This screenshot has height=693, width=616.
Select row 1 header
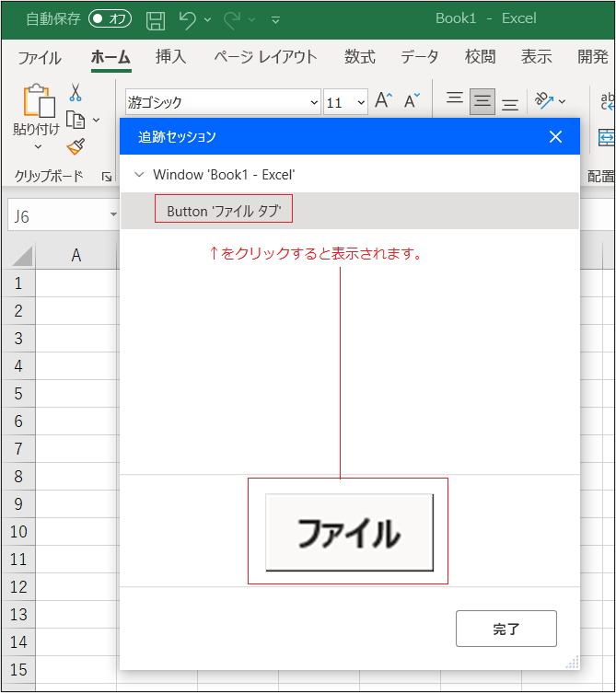18,283
